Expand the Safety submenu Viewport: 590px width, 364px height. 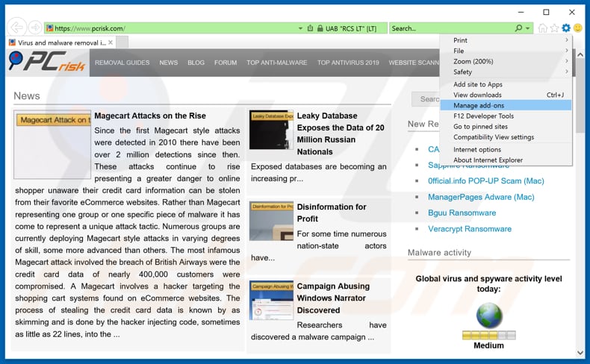[506, 72]
